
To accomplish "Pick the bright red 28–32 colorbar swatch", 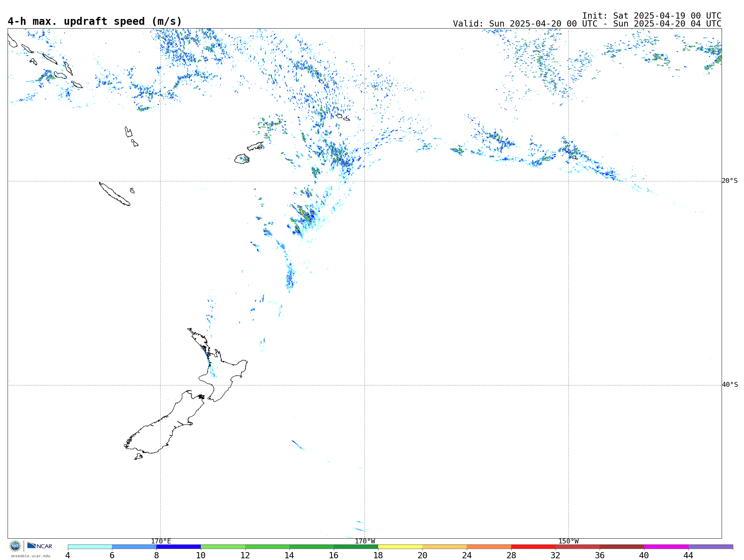I will [x=533, y=547].
